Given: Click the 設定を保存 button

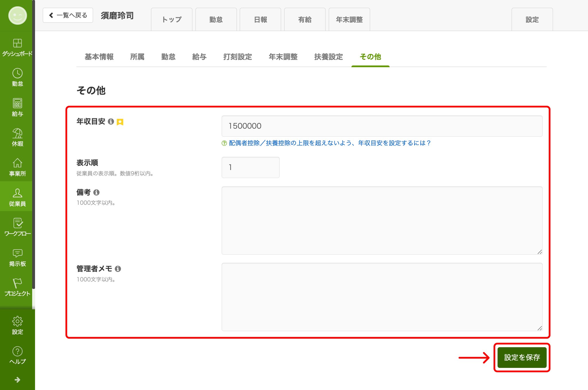Looking at the screenshot, I should click(522, 357).
